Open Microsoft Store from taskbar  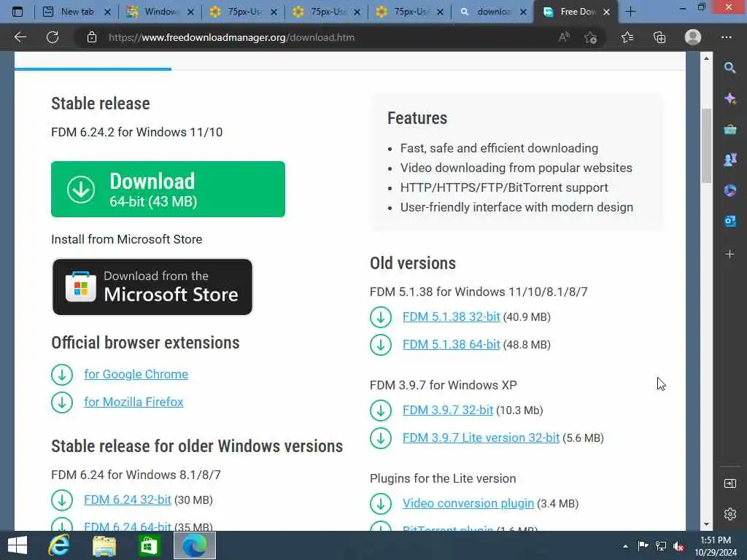pyautogui.click(x=149, y=545)
